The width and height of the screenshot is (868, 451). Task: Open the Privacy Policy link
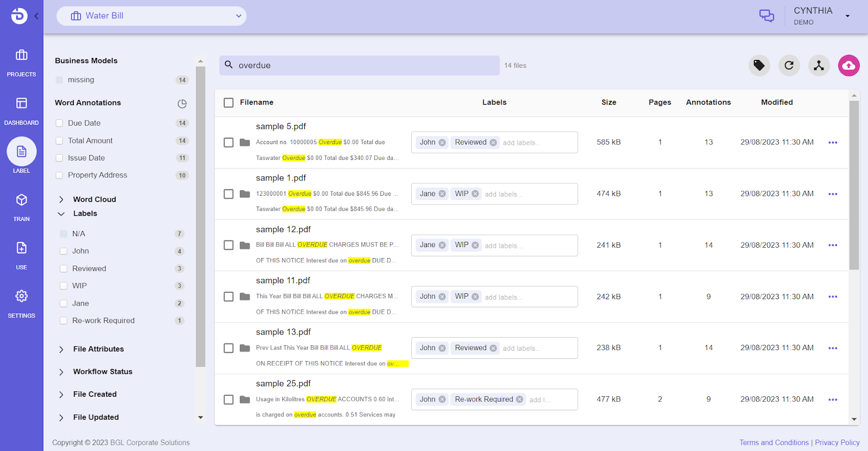[x=837, y=442]
